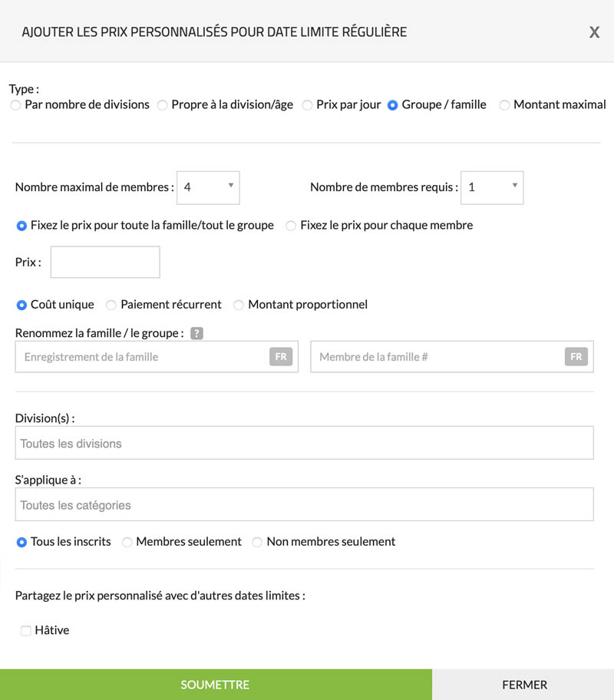This screenshot has width=614, height=700.
Task: Enable the Hâtive checkbox
Action: coord(26,631)
